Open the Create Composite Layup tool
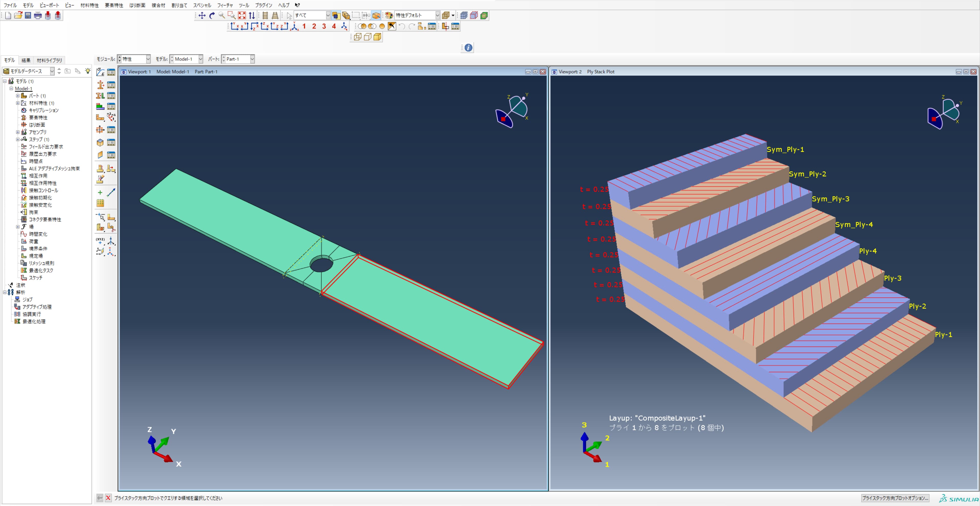Viewport: 980px width, 506px height. pos(101,107)
